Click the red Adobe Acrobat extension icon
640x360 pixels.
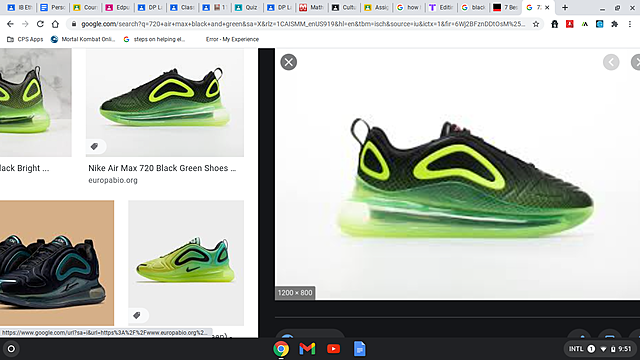(x=569, y=24)
